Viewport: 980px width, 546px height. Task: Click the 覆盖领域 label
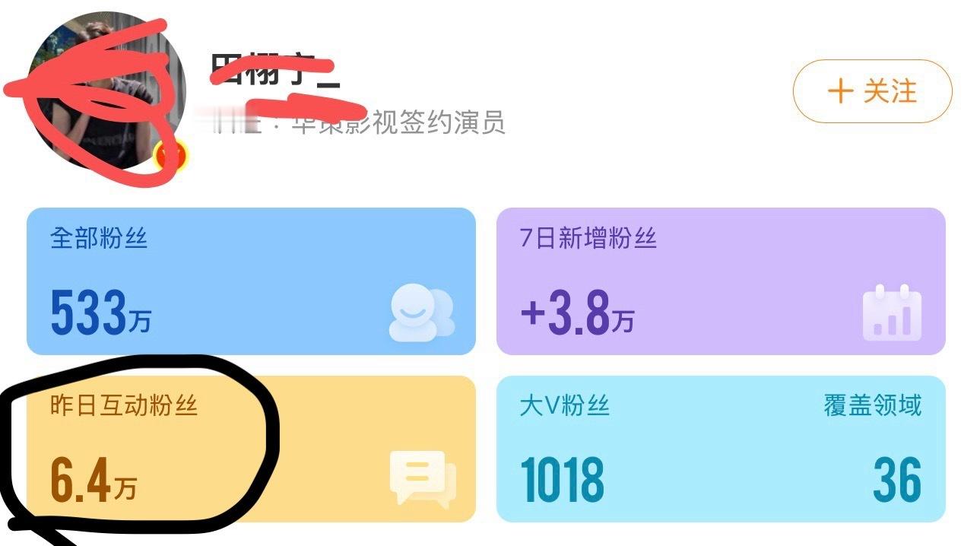tap(873, 405)
